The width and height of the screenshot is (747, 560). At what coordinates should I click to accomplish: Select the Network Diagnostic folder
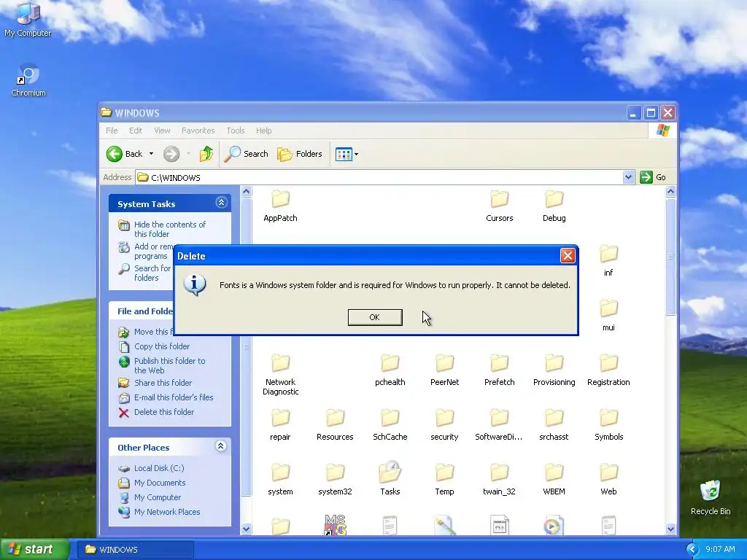click(x=281, y=376)
